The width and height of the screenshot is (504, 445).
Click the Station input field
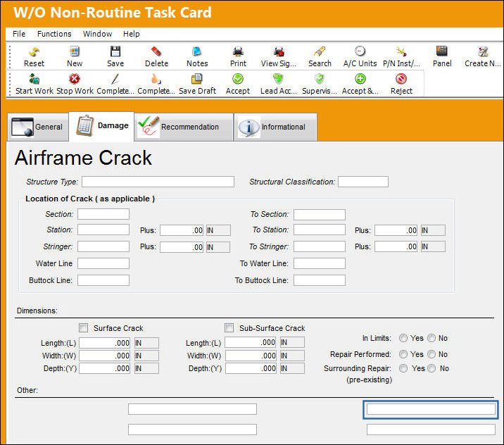tap(103, 230)
